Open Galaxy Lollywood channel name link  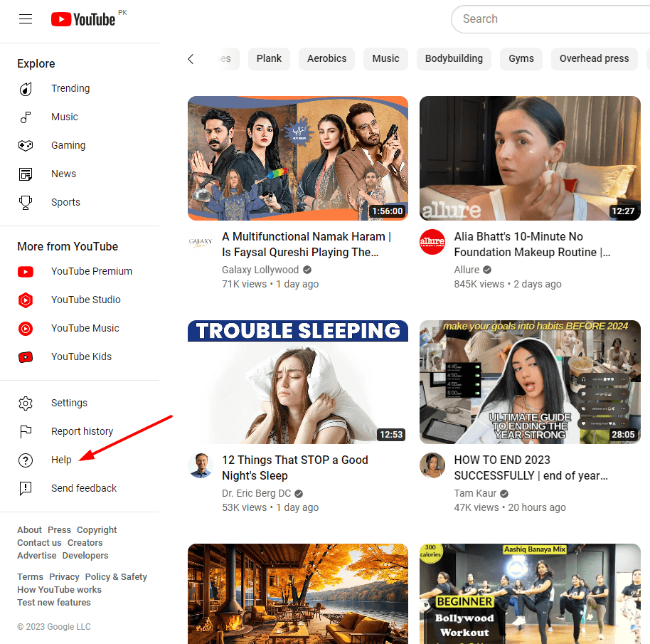(x=260, y=270)
